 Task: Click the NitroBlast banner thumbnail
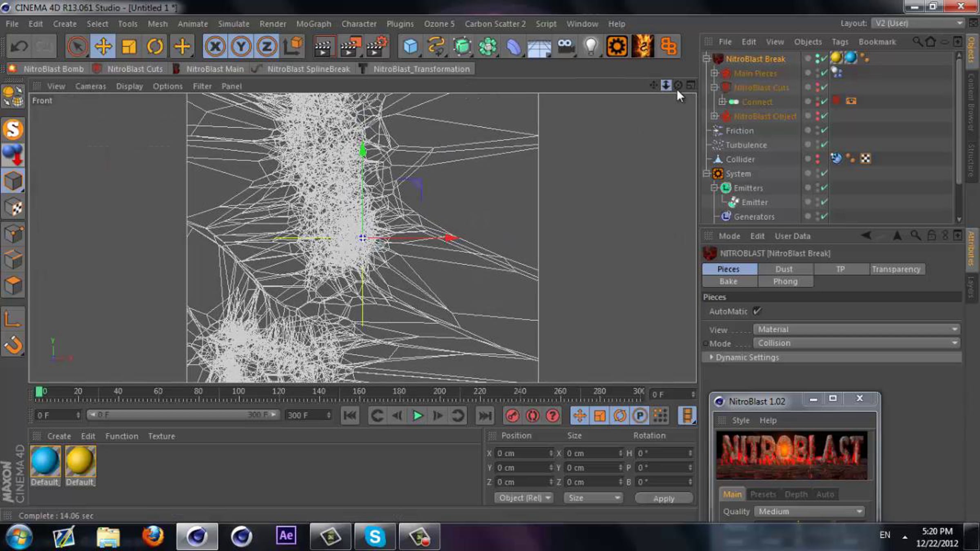point(791,455)
